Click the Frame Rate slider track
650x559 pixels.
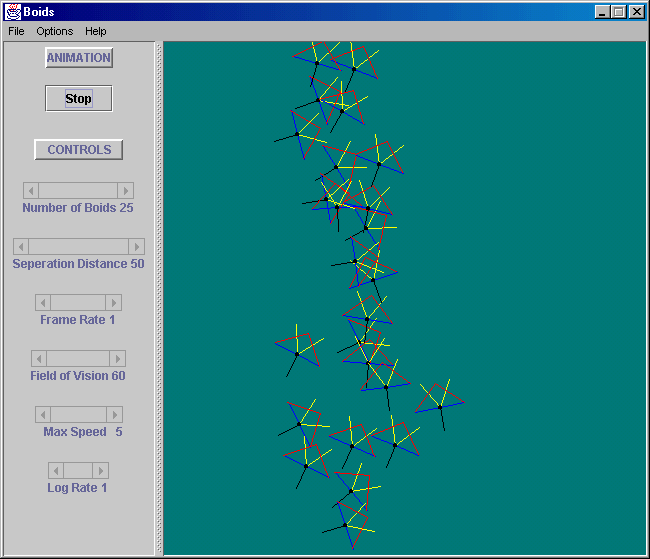pyautogui.click(x=78, y=303)
